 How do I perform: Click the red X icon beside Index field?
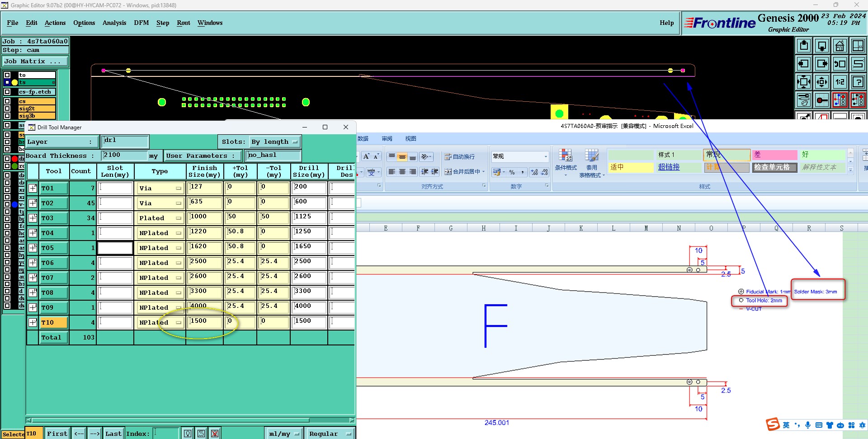click(x=215, y=434)
